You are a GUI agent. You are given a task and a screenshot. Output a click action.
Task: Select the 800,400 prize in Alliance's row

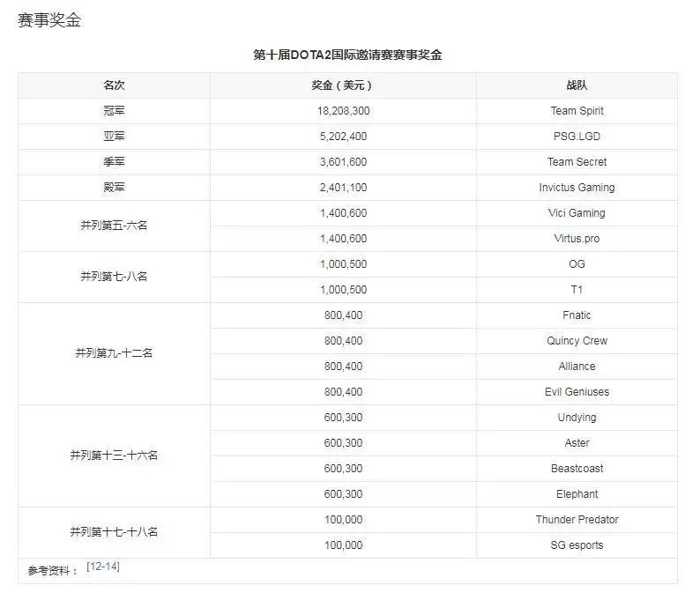click(x=343, y=366)
